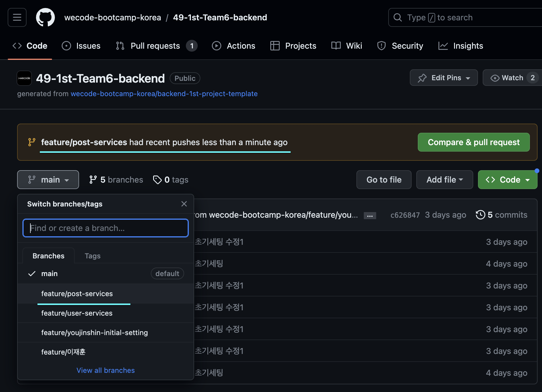Select the main branch entry
Viewport: 542px width, 392px height.
click(106, 273)
